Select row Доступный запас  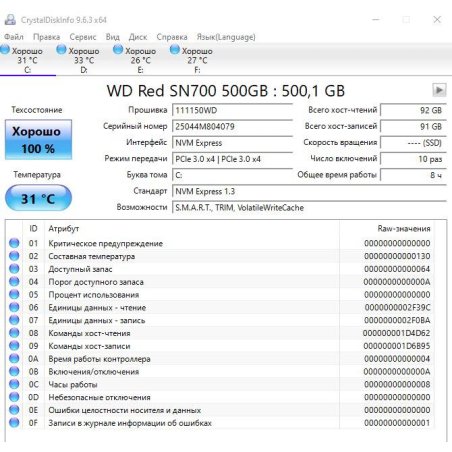click(220, 269)
